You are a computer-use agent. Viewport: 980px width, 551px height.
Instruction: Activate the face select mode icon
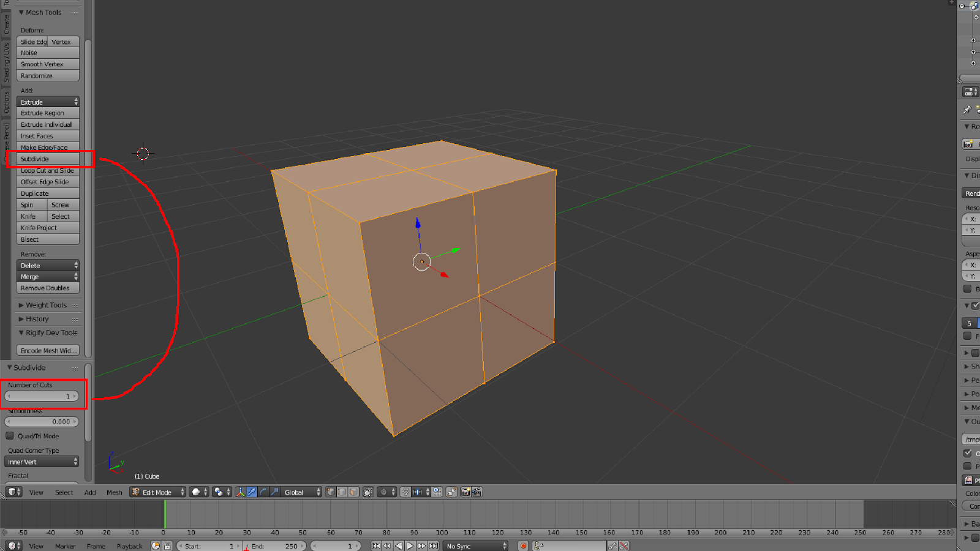[x=353, y=492]
